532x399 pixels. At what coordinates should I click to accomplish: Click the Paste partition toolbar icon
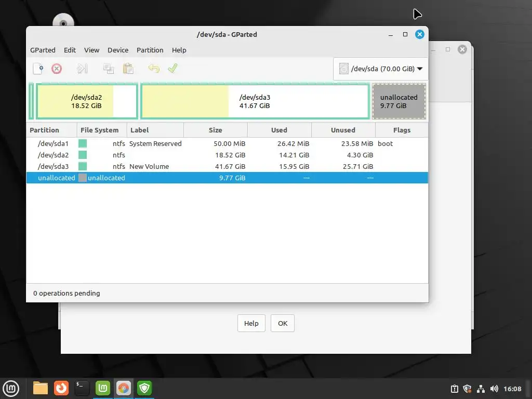pyautogui.click(x=128, y=69)
